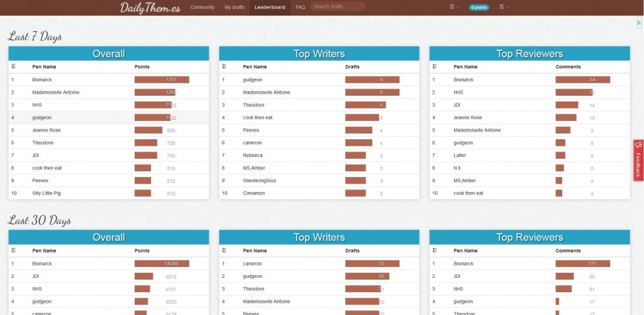644x315 pixels.
Task: Select the Leaderboard tab
Action: (270, 7)
